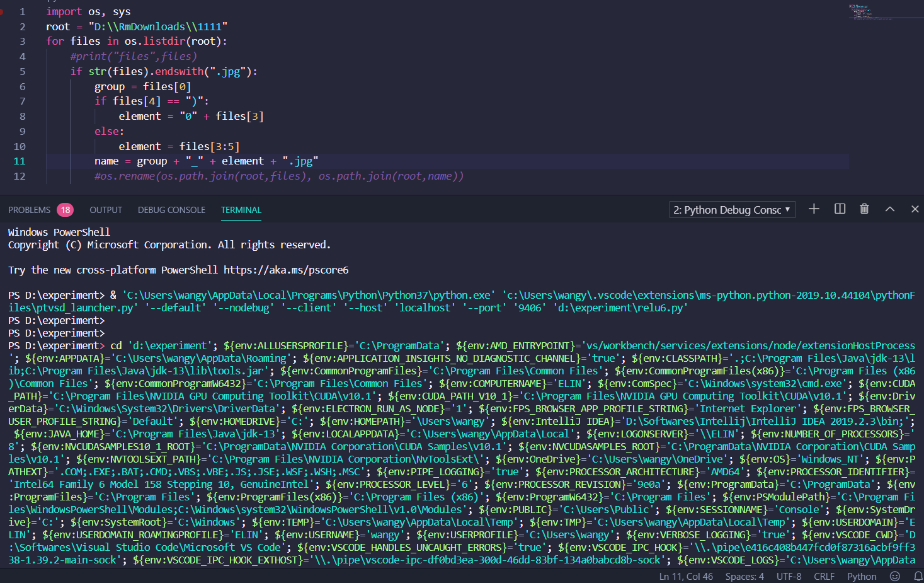Change line ending by clicking CRLF

coord(824,575)
